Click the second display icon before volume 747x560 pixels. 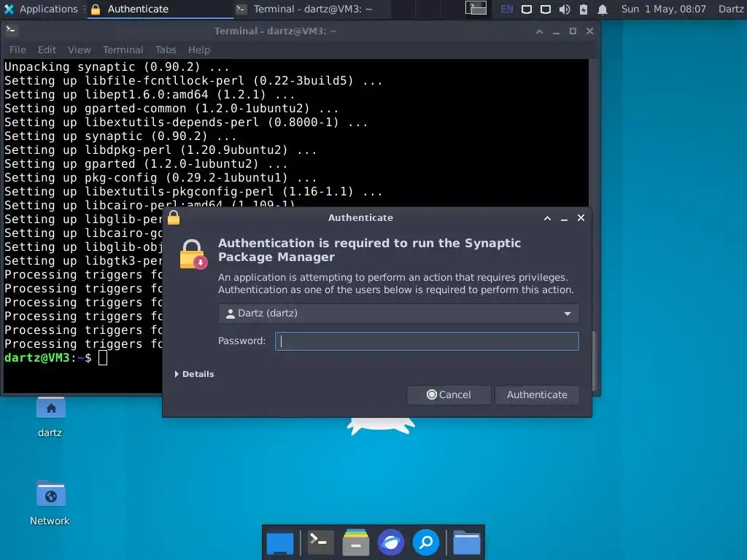[545, 9]
